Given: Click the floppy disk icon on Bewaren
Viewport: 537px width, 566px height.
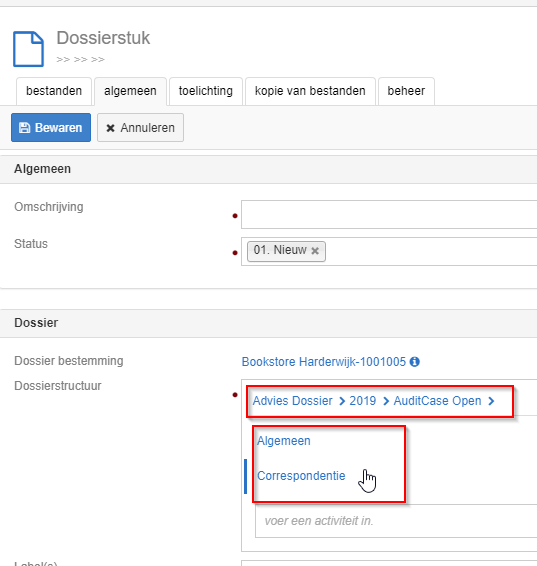Looking at the screenshot, I should coord(25,128).
